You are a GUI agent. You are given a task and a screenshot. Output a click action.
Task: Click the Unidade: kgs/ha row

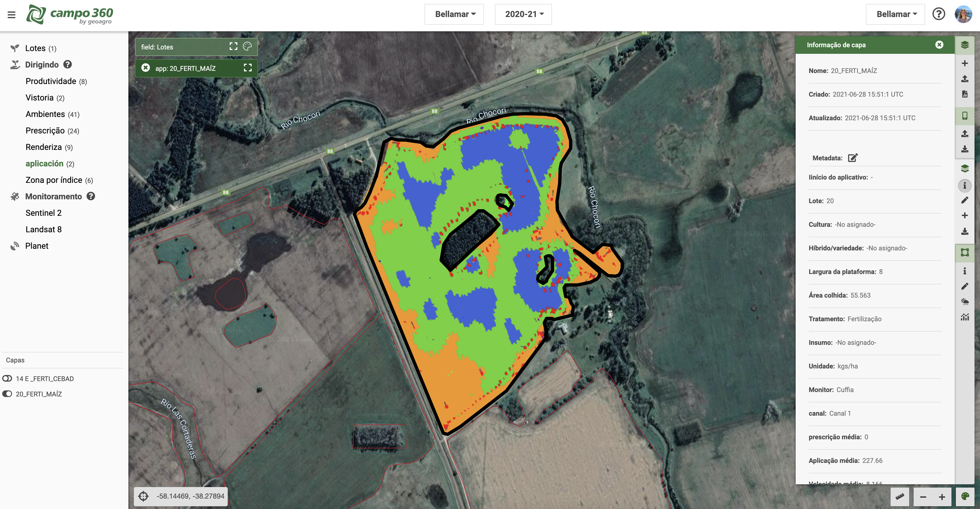pos(875,366)
